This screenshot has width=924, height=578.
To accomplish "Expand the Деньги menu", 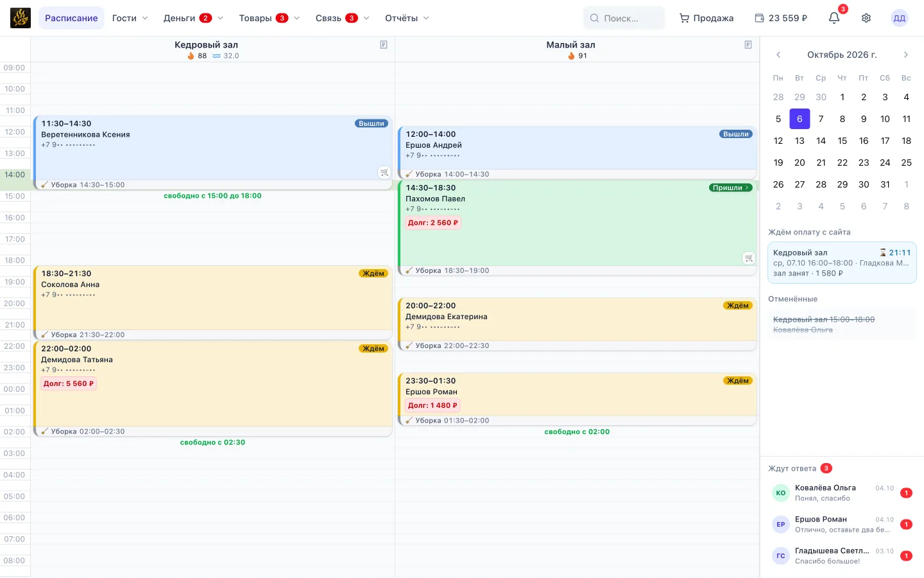I will point(193,18).
